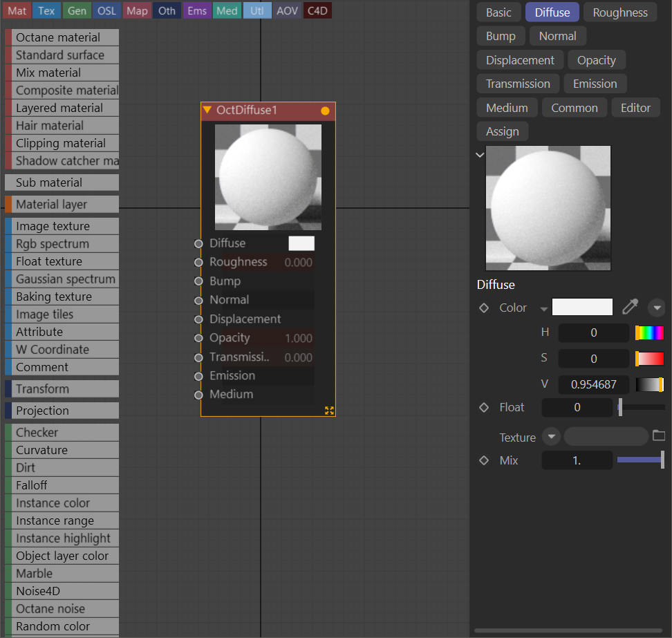Viewport: 672px width, 638px height.
Task: Toggle the Color keyframe diamond
Action: 484,308
